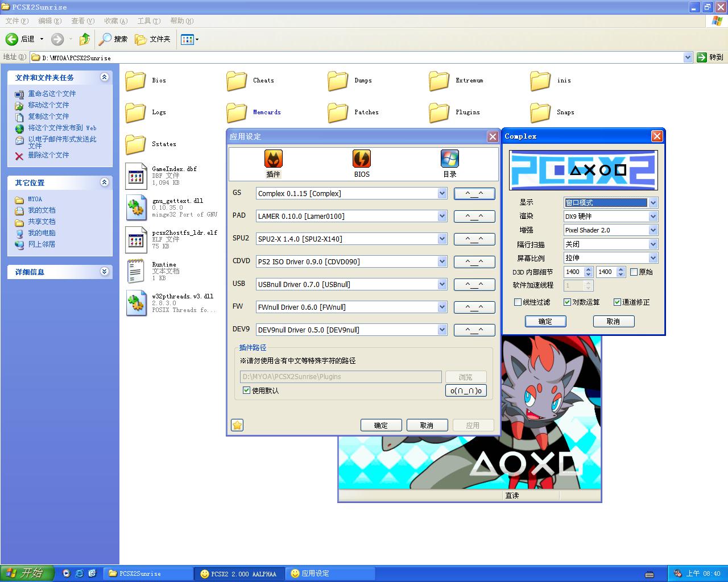728x582 pixels.
Task: Open the Plugins folder icon
Action: pos(439,113)
